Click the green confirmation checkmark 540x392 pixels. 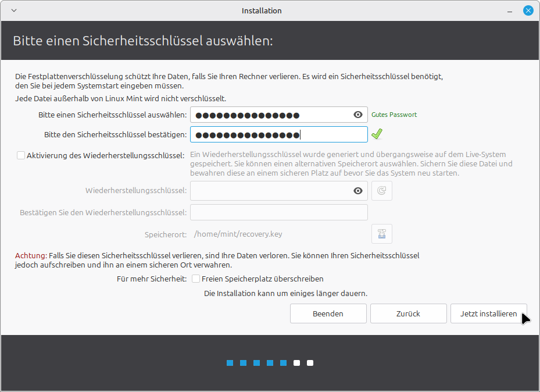377,134
